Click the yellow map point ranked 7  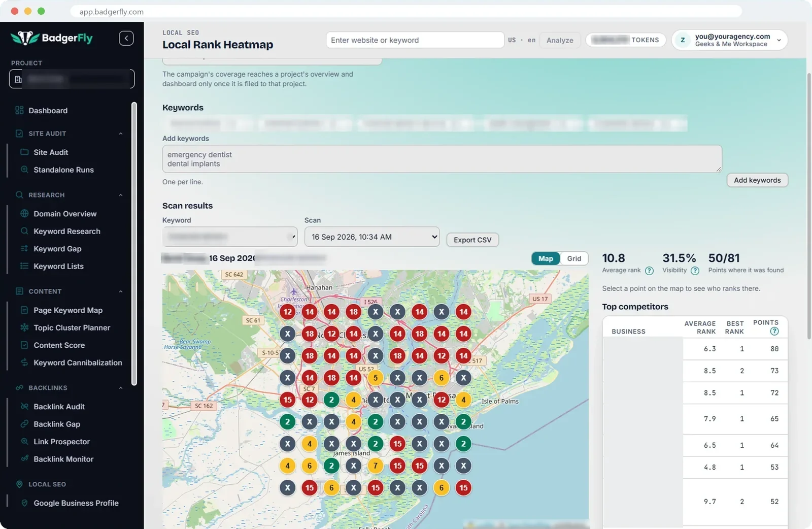pyautogui.click(x=376, y=466)
